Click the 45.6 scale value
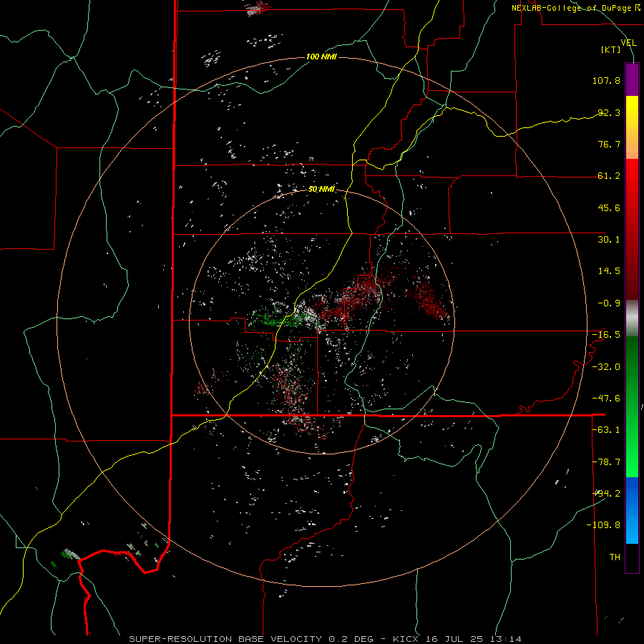 609,208
